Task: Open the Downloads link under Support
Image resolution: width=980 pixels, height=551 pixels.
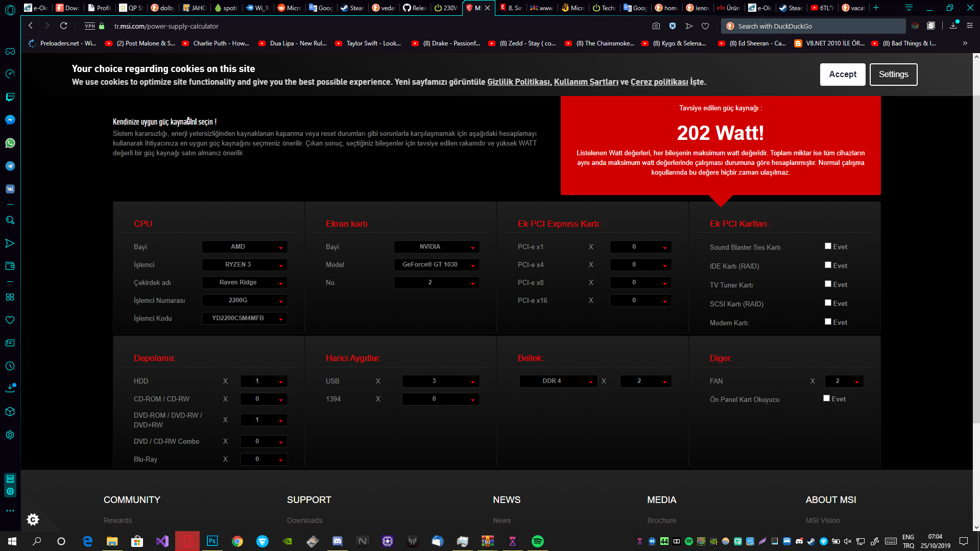Action: click(304, 520)
